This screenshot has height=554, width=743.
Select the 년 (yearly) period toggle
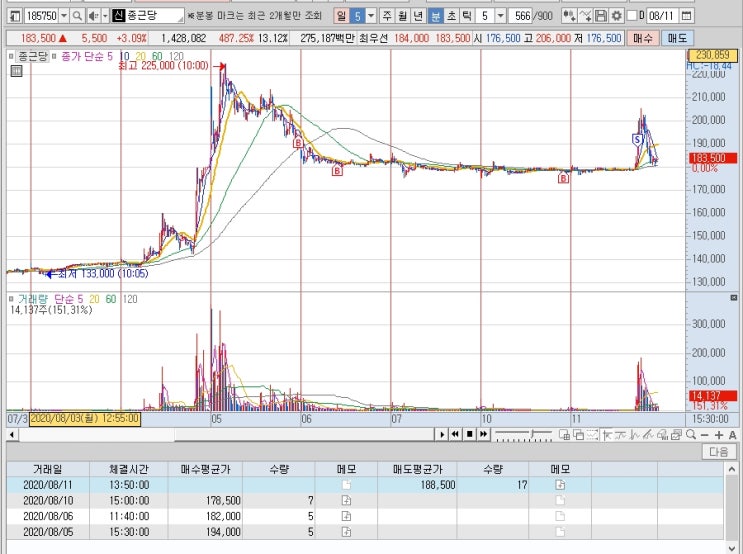click(x=418, y=16)
